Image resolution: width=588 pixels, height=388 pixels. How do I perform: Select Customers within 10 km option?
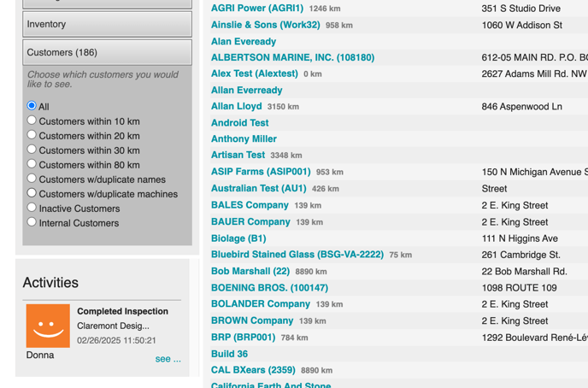pos(32,121)
